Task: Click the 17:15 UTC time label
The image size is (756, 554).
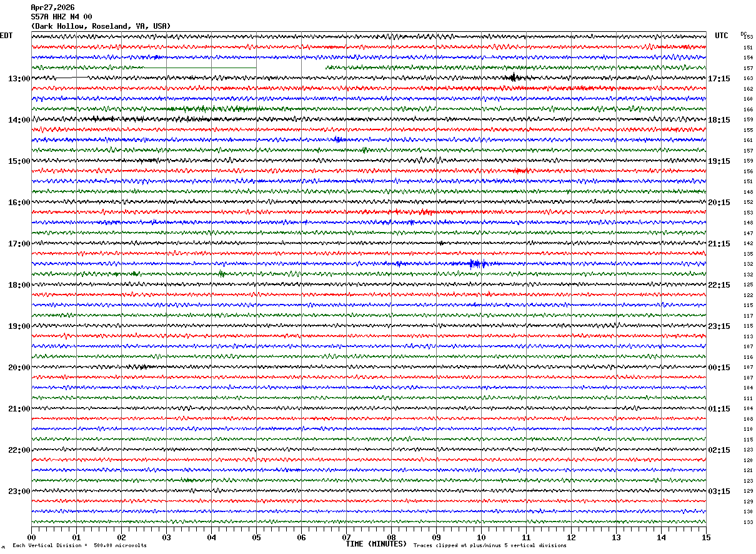Action: [x=719, y=79]
